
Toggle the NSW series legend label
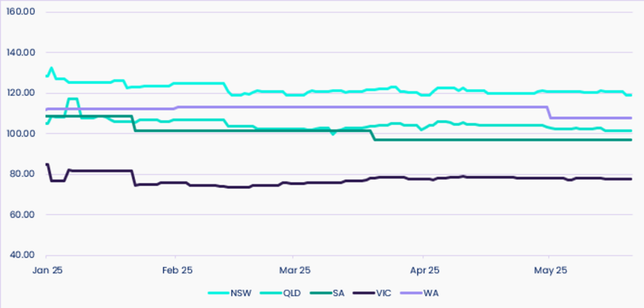click(x=242, y=293)
